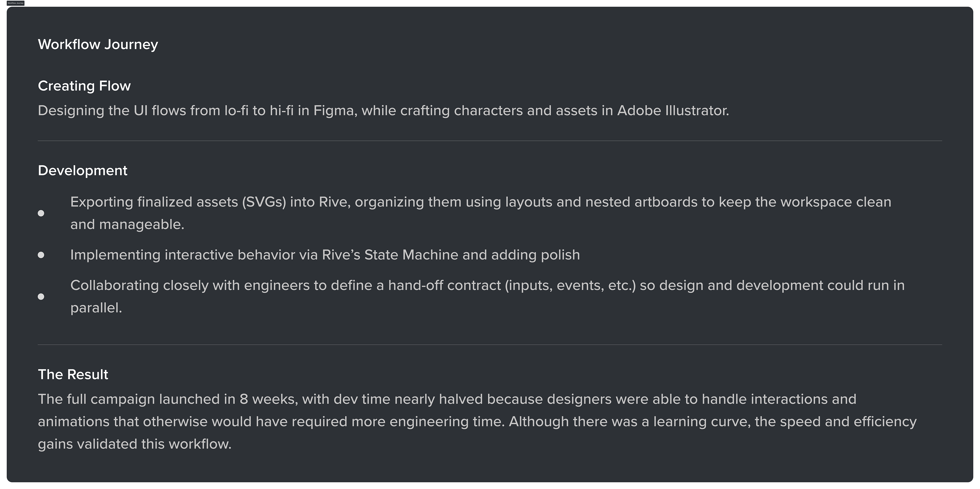Image resolution: width=980 pixels, height=489 pixels.
Task: Click the (SVGs) text in first bullet
Action: 264,202
